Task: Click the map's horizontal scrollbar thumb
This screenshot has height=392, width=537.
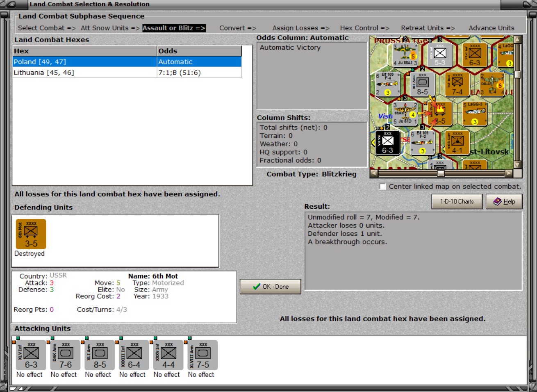Action: click(x=441, y=173)
